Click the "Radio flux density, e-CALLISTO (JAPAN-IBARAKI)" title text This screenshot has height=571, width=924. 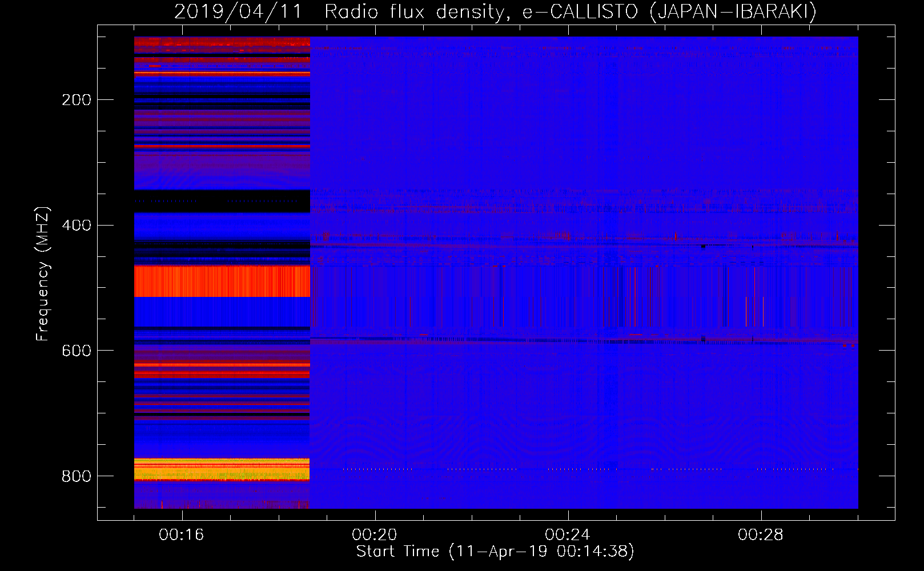coord(571,12)
